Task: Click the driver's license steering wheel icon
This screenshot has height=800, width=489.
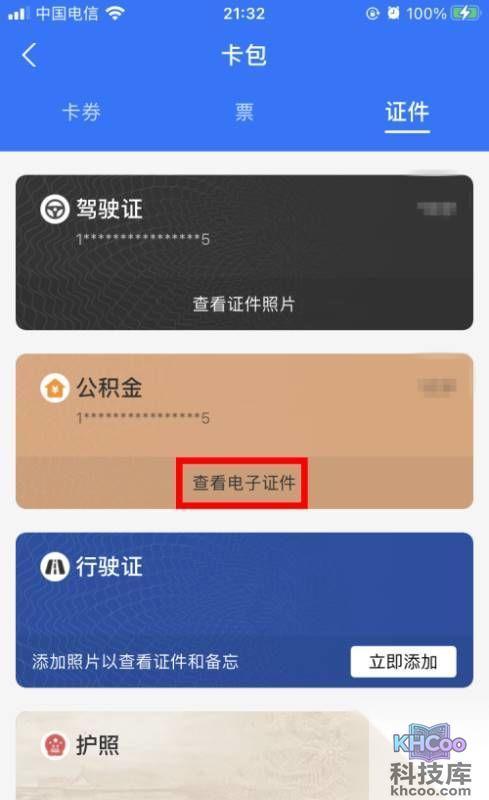Action: coord(55,209)
